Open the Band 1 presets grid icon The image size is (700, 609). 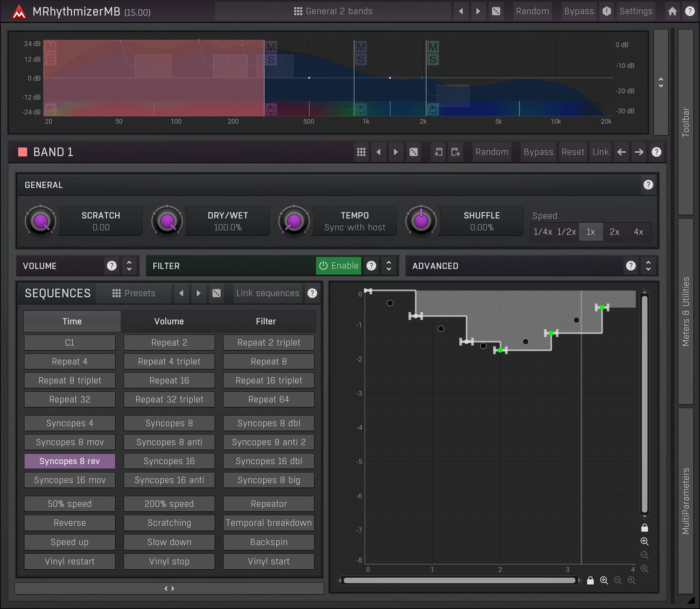coord(361,152)
